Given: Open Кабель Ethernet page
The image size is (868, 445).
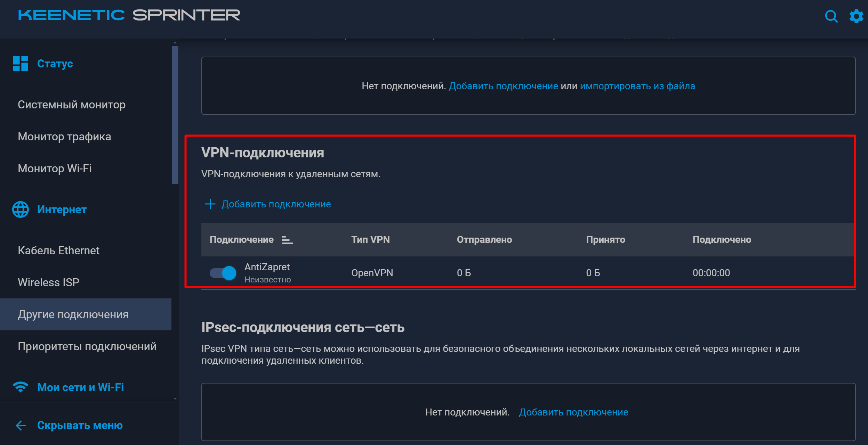Looking at the screenshot, I should click(x=58, y=250).
